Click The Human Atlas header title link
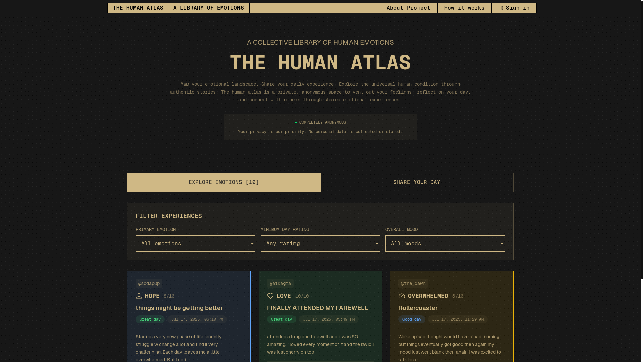 [178, 8]
